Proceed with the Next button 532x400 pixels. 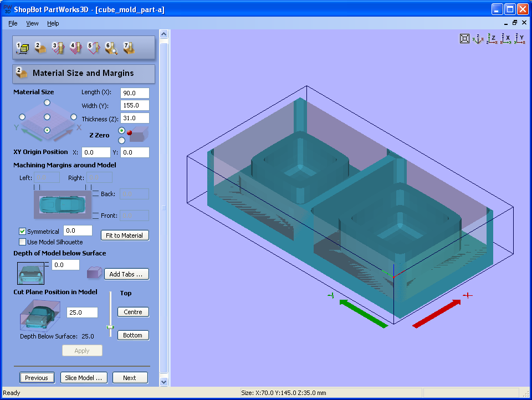130,378
